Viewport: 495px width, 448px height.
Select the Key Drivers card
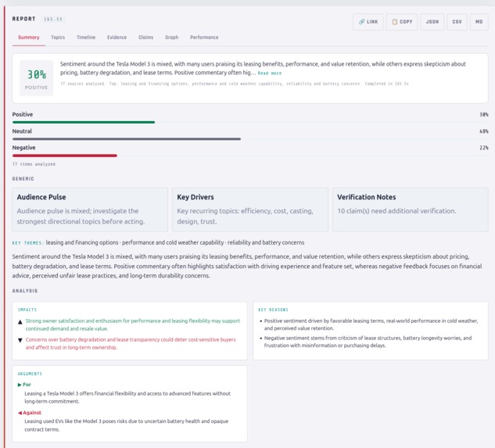click(x=250, y=210)
